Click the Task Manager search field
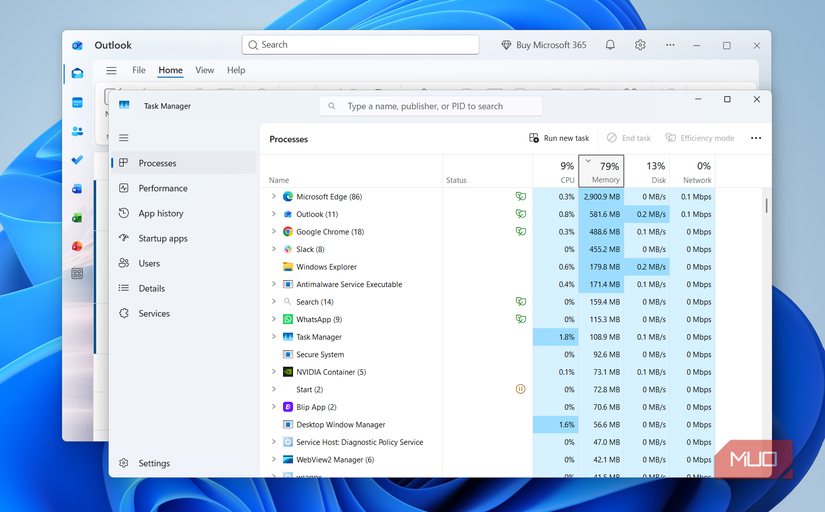Viewport: 825px width, 512px height. [430, 106]
